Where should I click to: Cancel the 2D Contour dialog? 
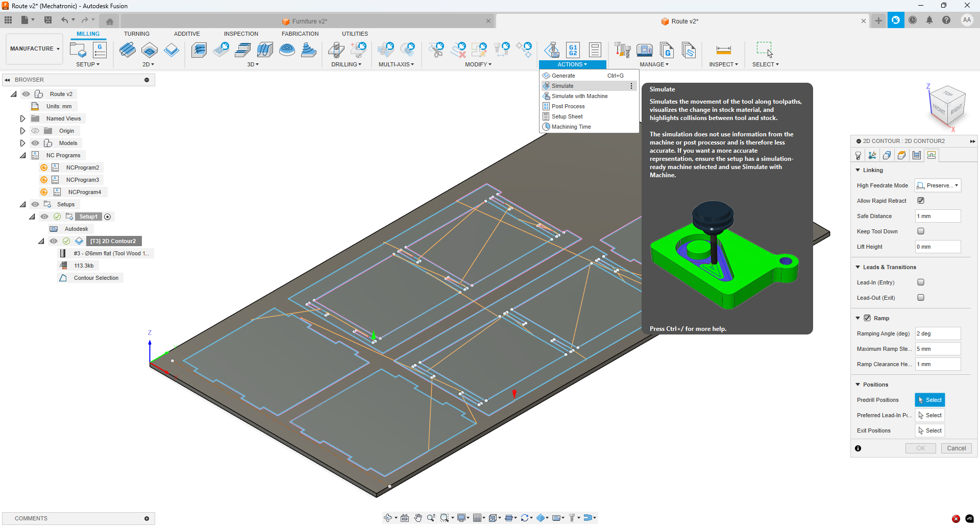(x=956, y=448)
